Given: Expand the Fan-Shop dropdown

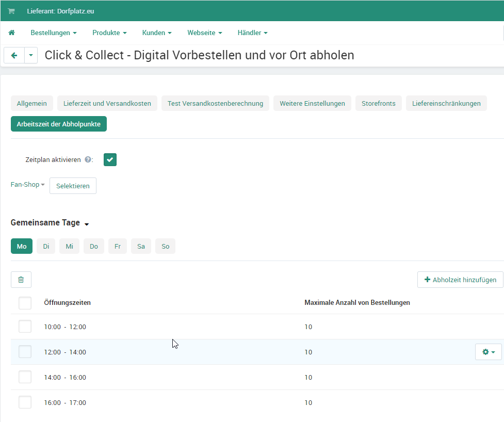Looking at the screenshot, I should pos(28,185).
